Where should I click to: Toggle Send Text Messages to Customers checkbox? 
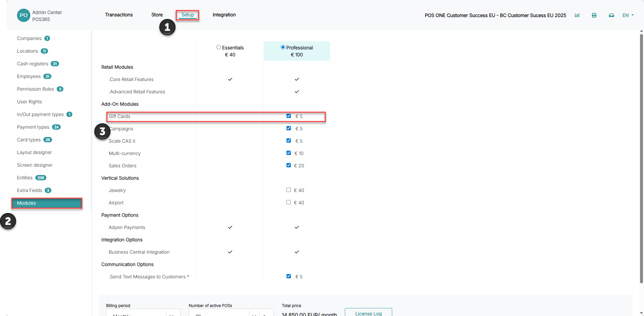[288, 276]
